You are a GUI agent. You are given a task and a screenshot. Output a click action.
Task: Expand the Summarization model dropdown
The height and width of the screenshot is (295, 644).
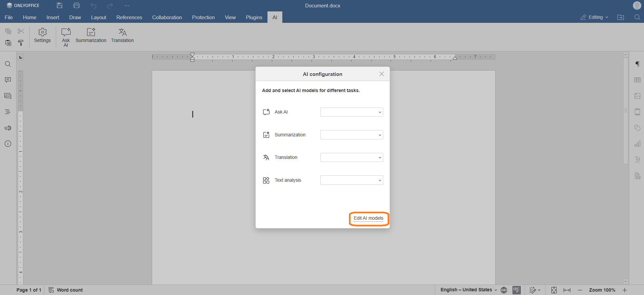(x=352, y=135)
